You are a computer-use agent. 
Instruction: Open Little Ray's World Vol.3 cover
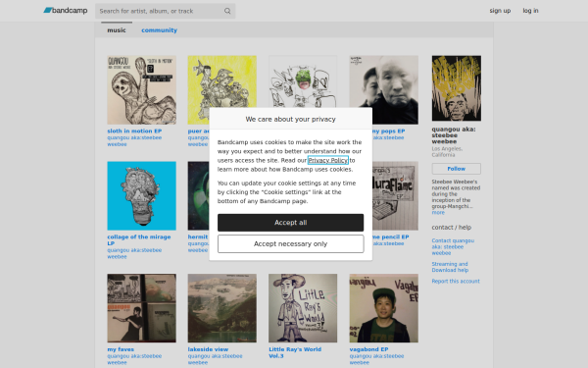click(x=303, y=308)
